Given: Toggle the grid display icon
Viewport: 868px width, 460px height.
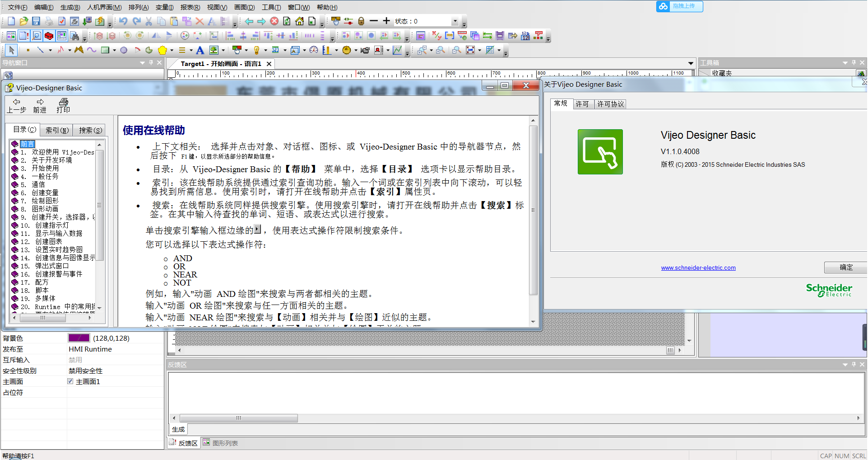Looking at the screenshot, I should [490, 50].
